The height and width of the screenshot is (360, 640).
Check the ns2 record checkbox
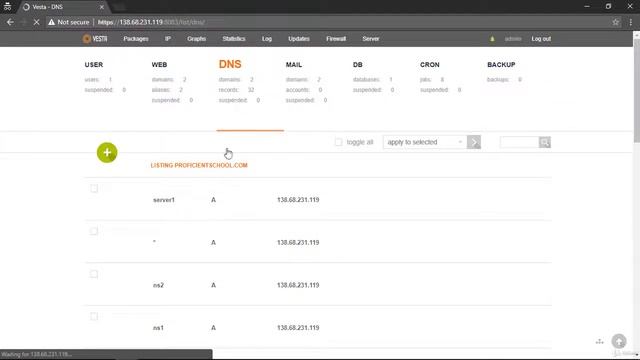(x=94, y=274)
